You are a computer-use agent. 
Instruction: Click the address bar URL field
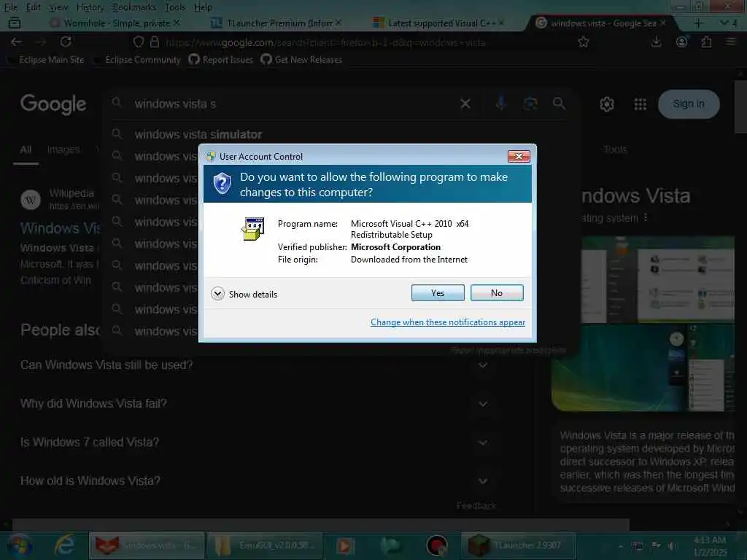coord(325,42)
